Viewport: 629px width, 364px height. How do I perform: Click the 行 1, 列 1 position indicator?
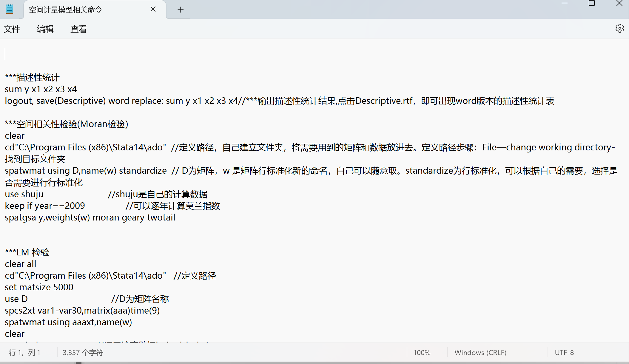pyautogui.click(x=24, y=353)
